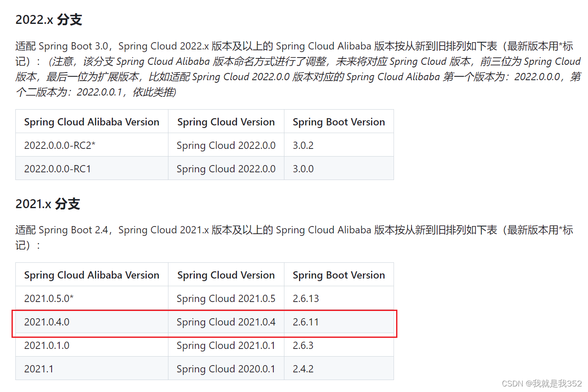The width and height of the screenshot is (588, 392).
Task: Click the paragraph starting '适配 Spring Boot 3.0'
Action: click(x=298, y=69)
